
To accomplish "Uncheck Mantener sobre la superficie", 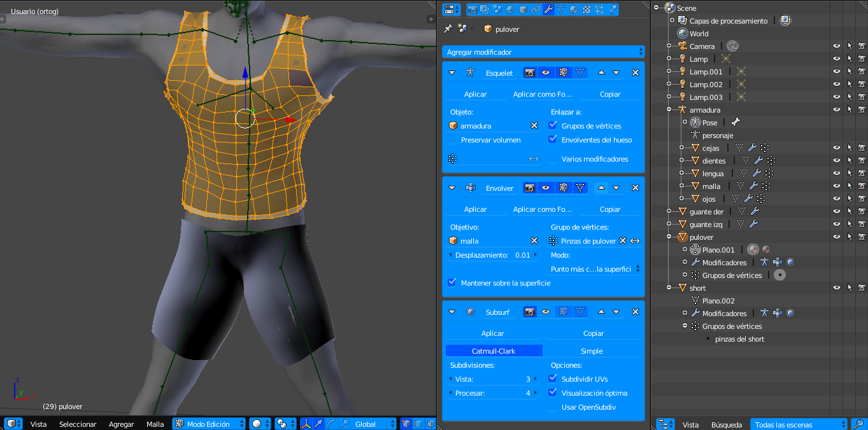I will [452, 283].
